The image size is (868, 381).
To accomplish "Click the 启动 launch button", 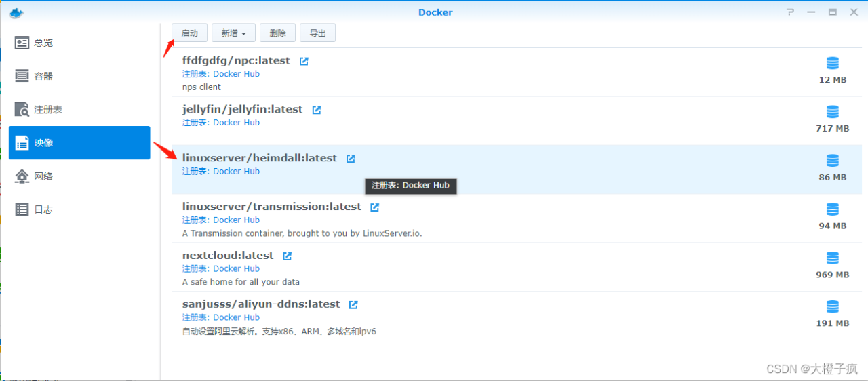I will click(190, 33).
